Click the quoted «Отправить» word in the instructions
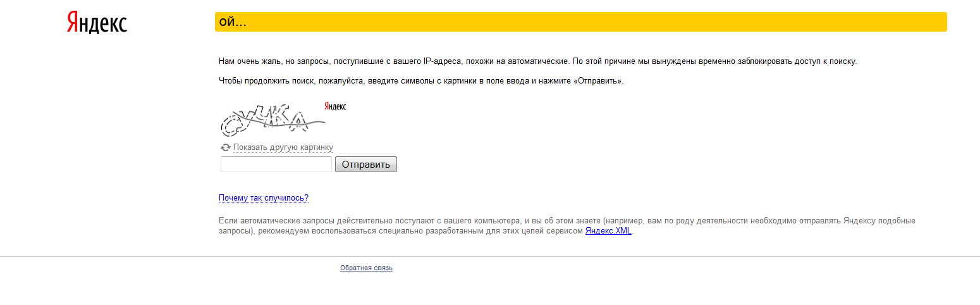Viewport: 980px width, 305px height. [x=597, y=82]
